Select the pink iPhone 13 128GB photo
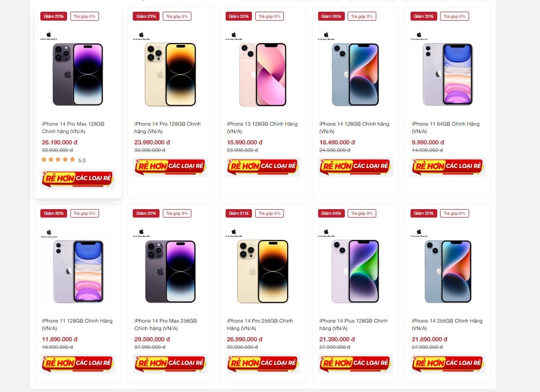The height and width of the screenshot is (392, 540). (262, 74)
